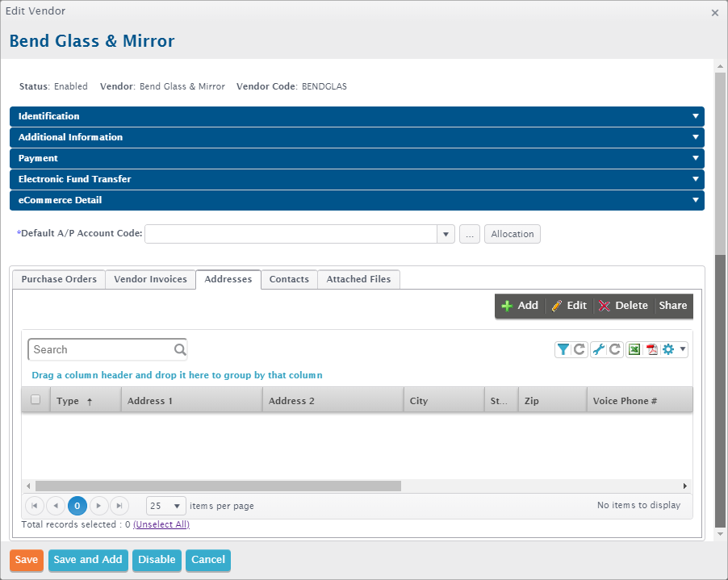The image size is (728, 580).
Task: Click the Unselect All link
Action: click(x=161, y=524)
